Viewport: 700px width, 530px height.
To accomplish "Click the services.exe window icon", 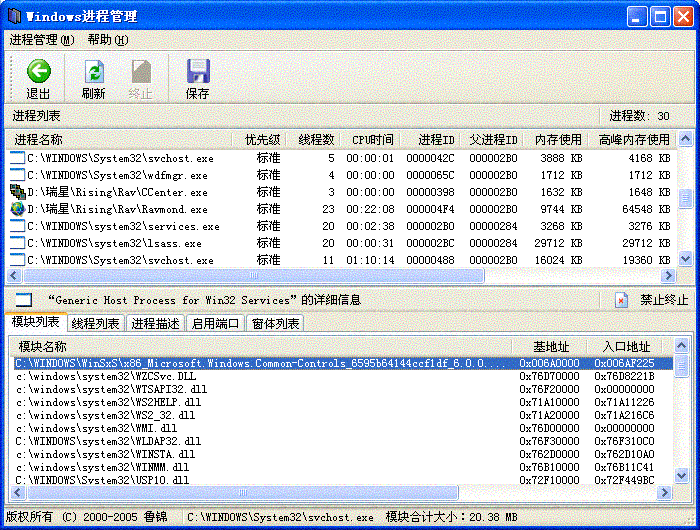I will (17, 226).
